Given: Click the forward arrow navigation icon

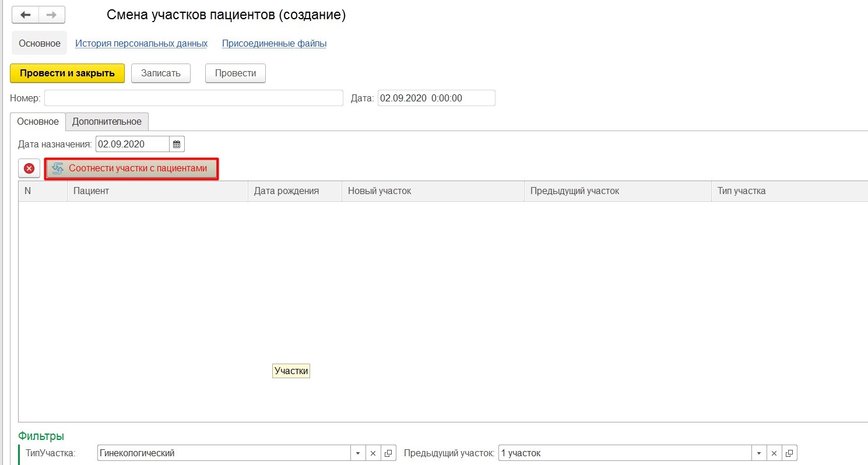Looking at the screenshot, I should point(51,15).
